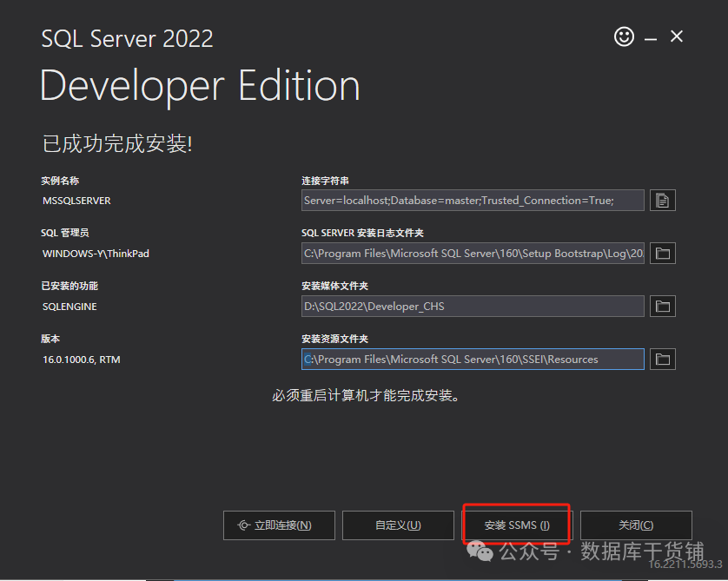Click the 已成功完成安装! heading
This screenshot has width=728, height=581.
(x=117, y=143)
